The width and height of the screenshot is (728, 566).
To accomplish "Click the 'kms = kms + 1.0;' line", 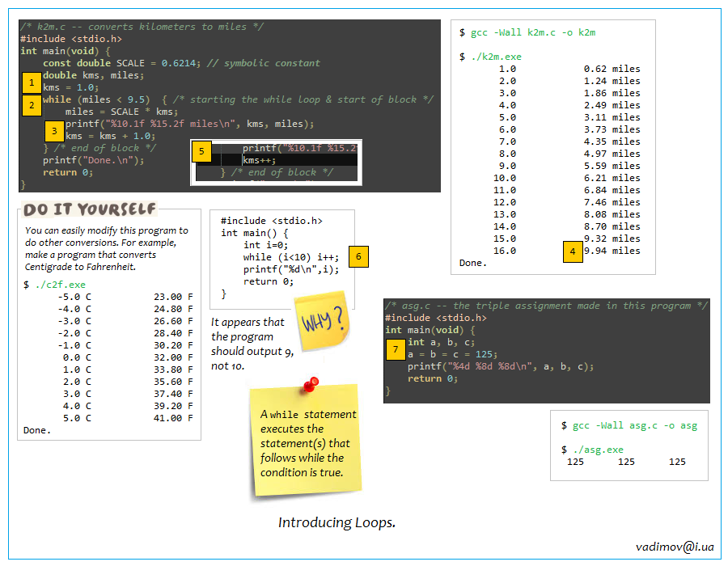I will [110, 136].
